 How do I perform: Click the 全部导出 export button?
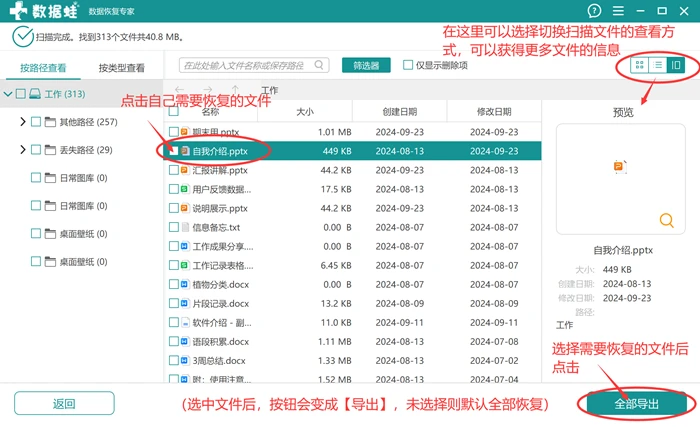coord(636,404)
